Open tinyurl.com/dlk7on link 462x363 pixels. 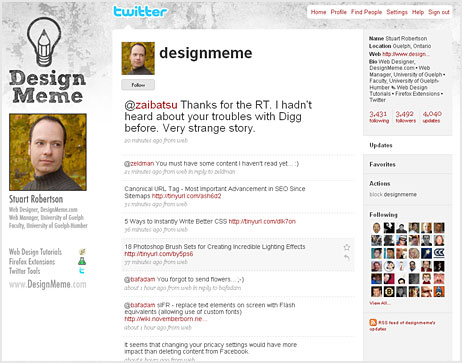pos(262,221)
